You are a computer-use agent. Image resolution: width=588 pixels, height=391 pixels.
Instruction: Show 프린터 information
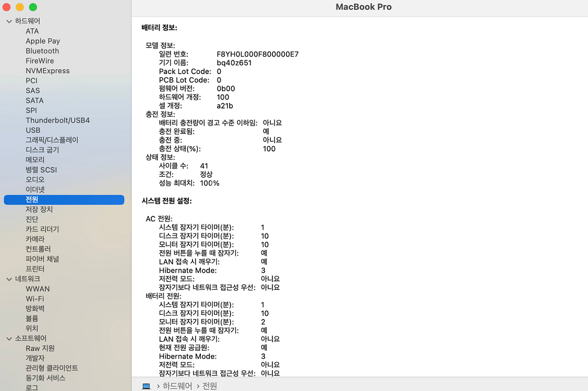35,269
